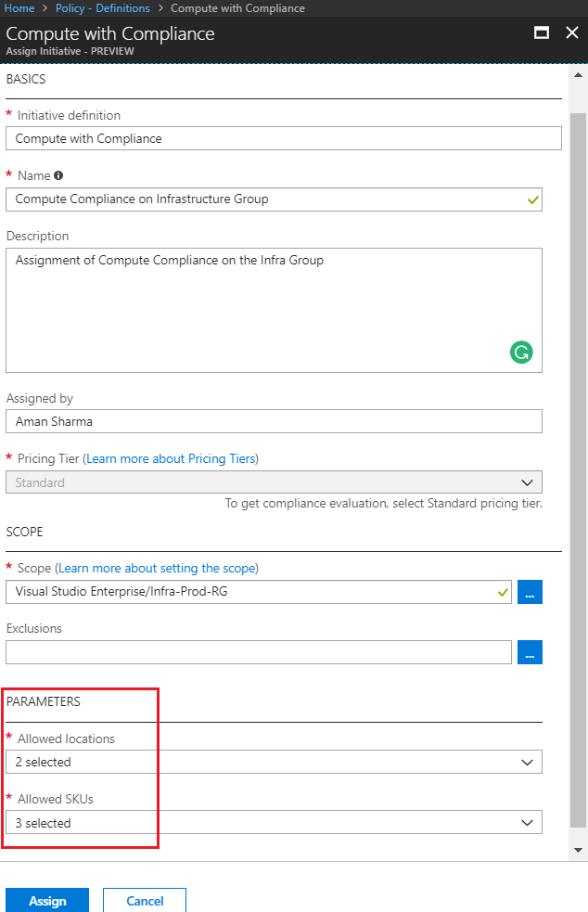The width and height of the screenshot is (588, 912).
Task: Open Exclusions picker ellipsis button
Action: coord(530,652)
